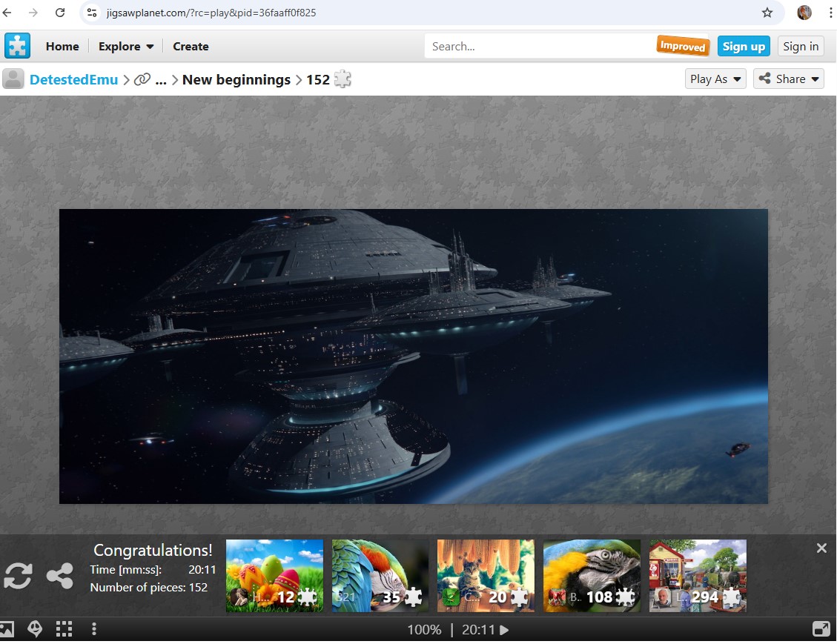Toggle the ghost image icon
837x644 pixels.
click(x=36, y=630)
